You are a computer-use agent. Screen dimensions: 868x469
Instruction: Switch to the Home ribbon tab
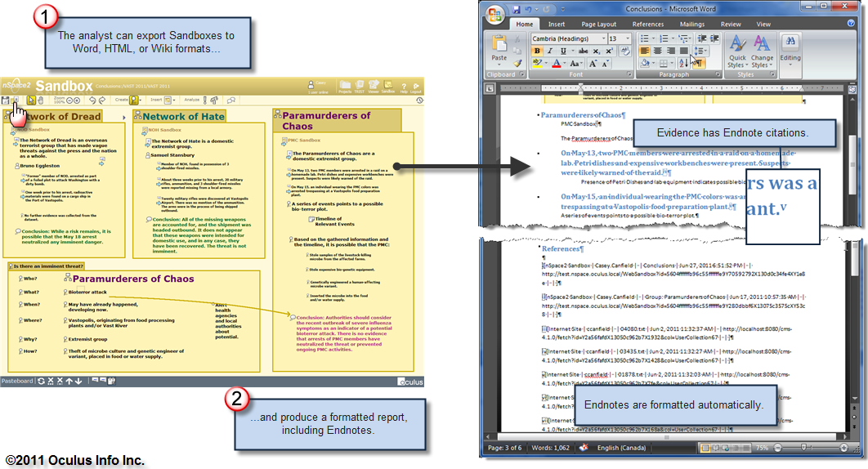(524, 25)
